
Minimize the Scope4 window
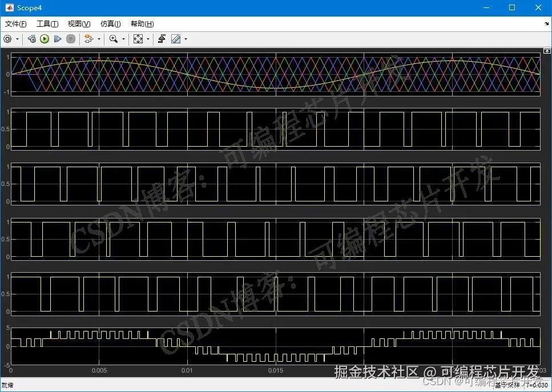(x=486, y=8)
